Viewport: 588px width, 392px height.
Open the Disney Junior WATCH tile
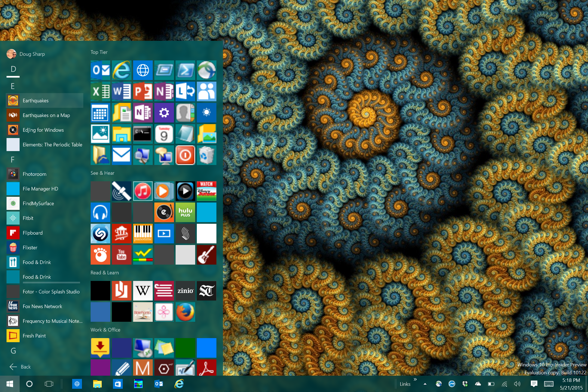coord(207,191)
